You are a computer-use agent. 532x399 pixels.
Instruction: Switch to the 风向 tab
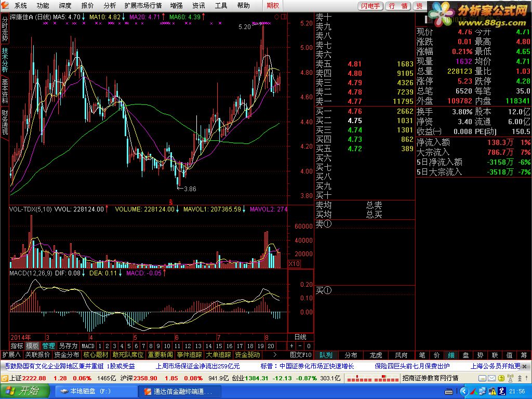[x=401, y=355]
